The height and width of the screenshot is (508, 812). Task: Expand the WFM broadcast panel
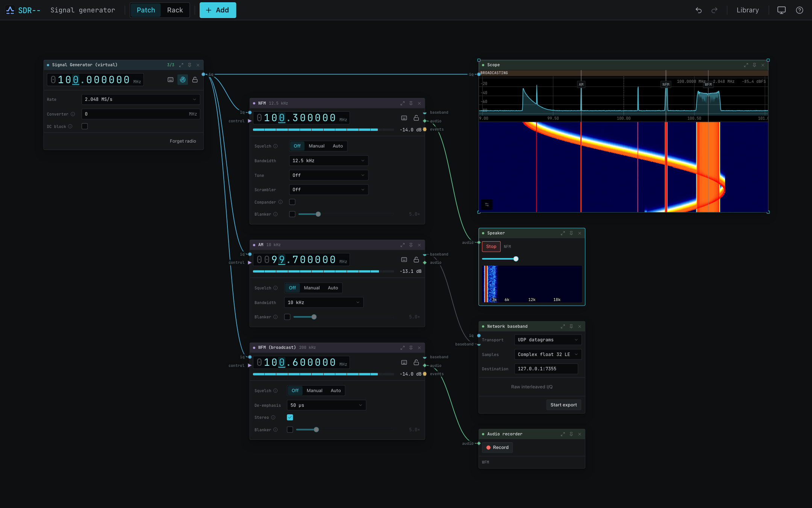tap(403, 348)
